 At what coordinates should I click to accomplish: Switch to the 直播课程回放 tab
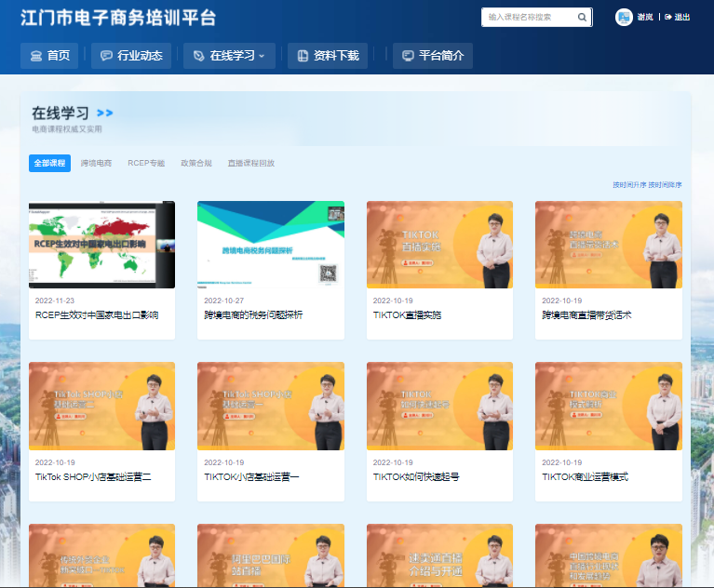pyautogui.click(x=251, y=163)
